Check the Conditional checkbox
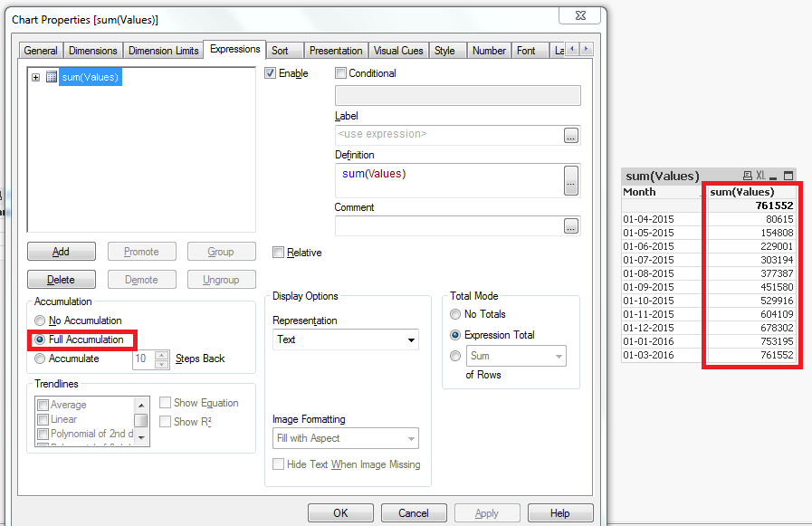Screen dimensions: 812x526 [x=340, y=73]
